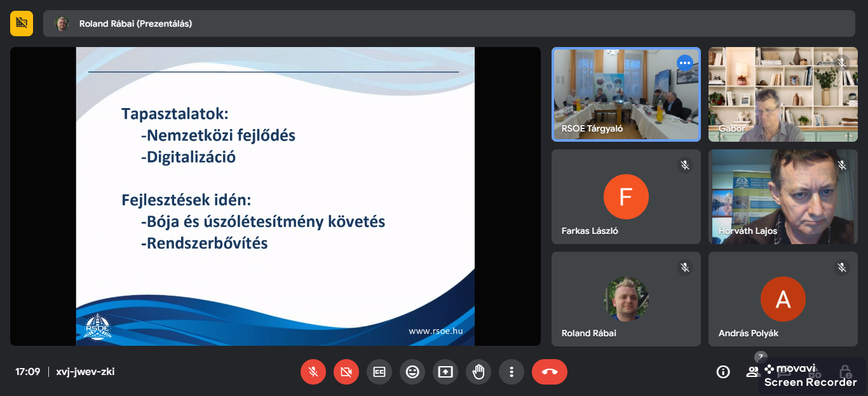Viewport: 868px width, 396px height.
Task: Open the RSOE Tárgyaló tile's three-dot options
Action: point(684,62)
